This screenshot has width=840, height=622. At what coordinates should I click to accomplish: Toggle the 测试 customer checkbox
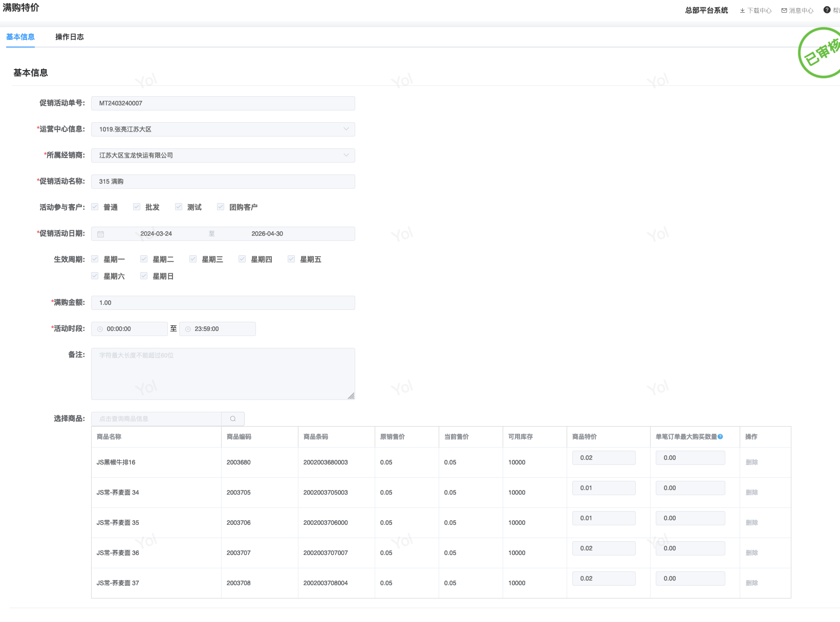tap(179, 207)
